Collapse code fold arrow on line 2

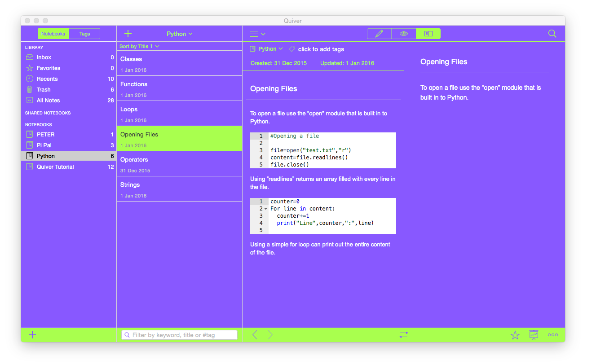click(265, 209)
